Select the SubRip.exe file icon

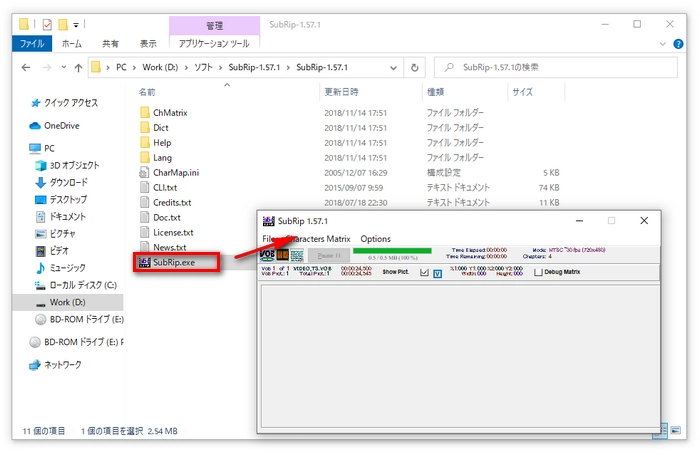pos(145,263)
